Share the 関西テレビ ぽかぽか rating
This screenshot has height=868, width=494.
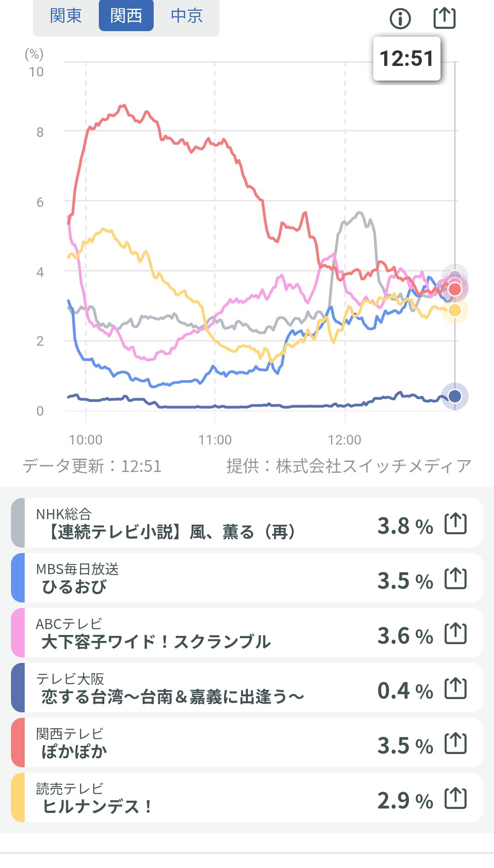point(456,743)
